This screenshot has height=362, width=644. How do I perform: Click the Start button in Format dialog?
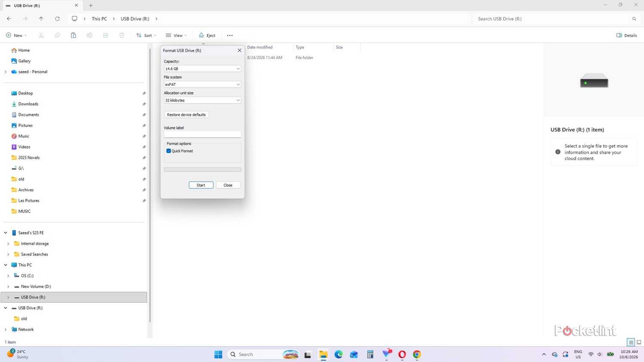point(201,185)
